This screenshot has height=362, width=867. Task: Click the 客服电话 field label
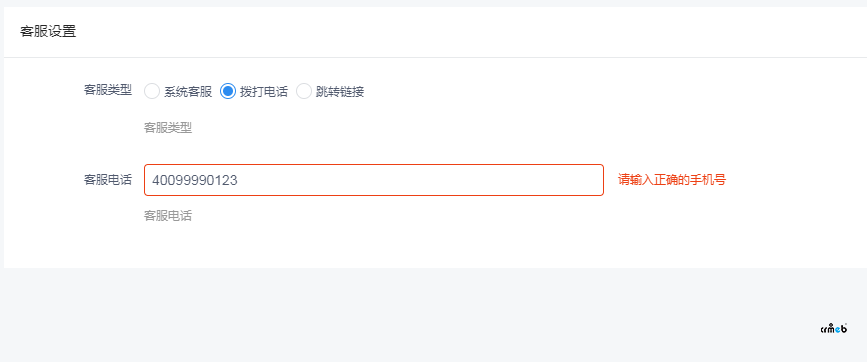[x=108, y=180]
